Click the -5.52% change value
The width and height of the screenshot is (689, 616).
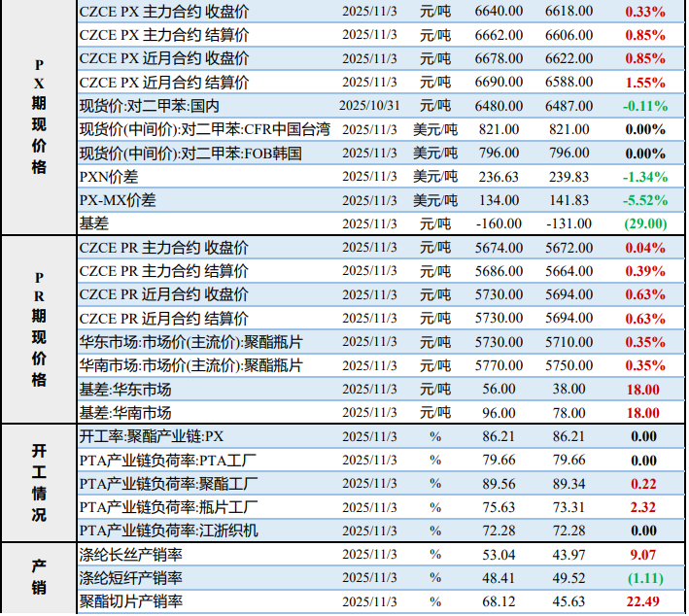tap(645, 200)
